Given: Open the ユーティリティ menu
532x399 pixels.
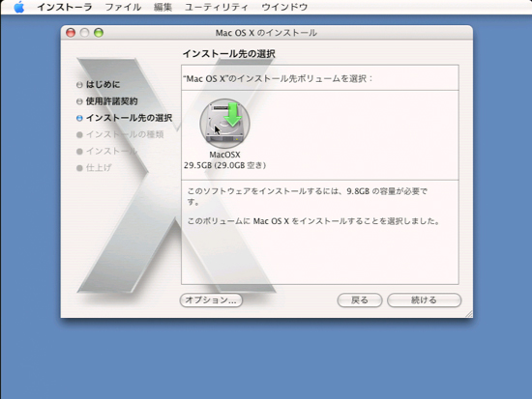Looking at the screenshot, I should coord(217,7).
